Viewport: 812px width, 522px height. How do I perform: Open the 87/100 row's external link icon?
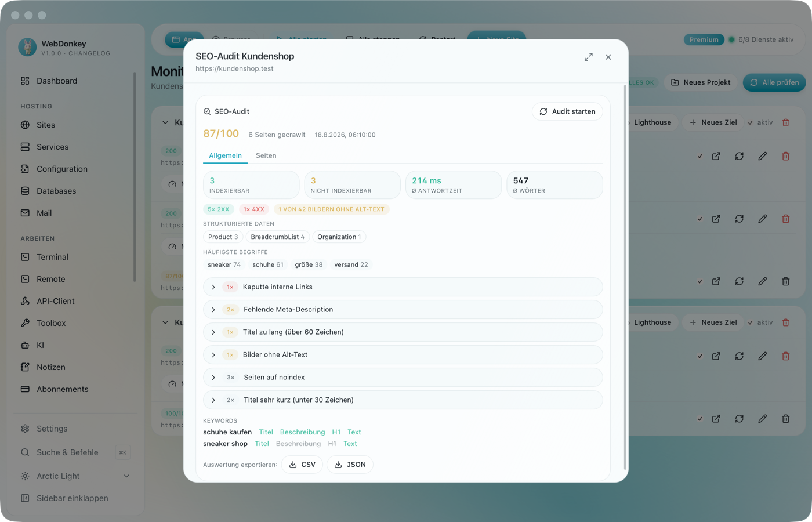[x=716, y=281]
